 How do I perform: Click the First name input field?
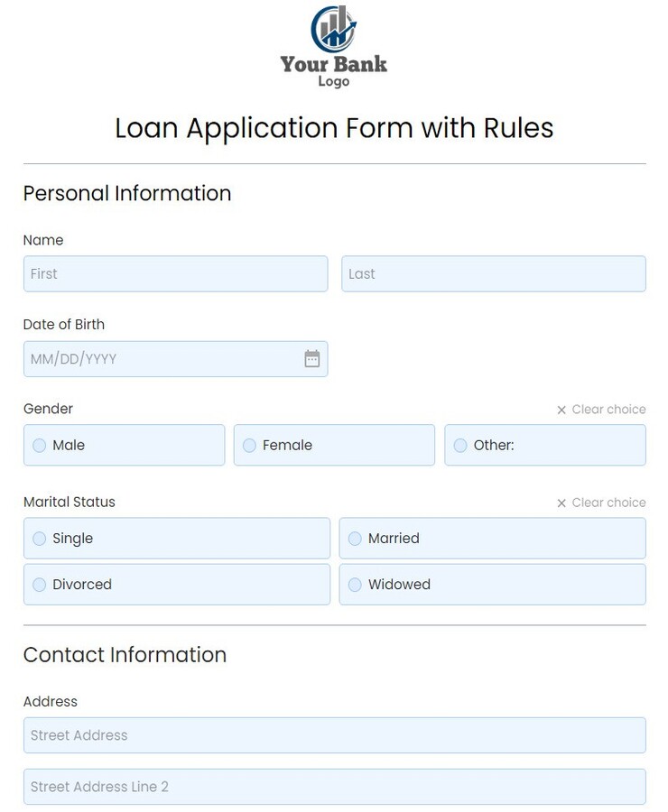pos(175,274)
